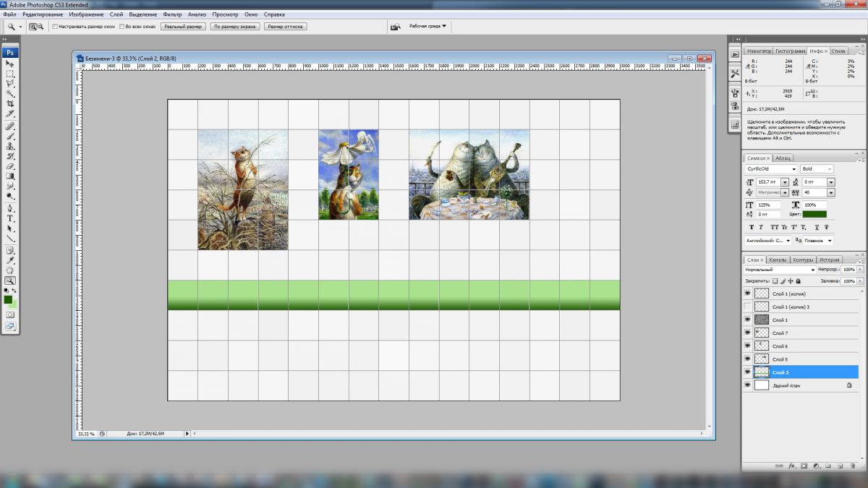
Task: Enable Во всех окнах checkbox
Action: coord(122,27)
